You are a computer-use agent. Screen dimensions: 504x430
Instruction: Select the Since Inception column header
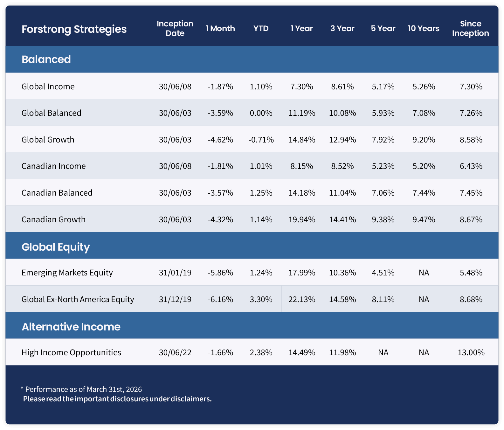(x=470, y=28)
